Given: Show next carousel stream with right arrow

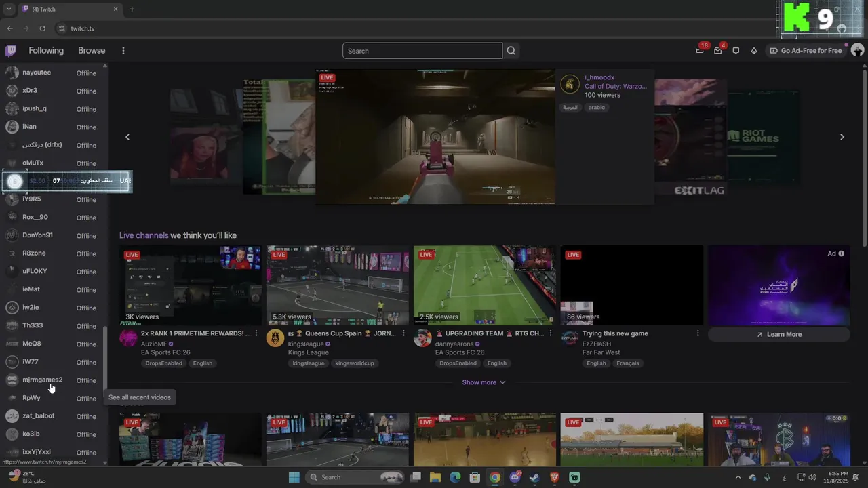Looking at the screenshot, I should (842, 137).
